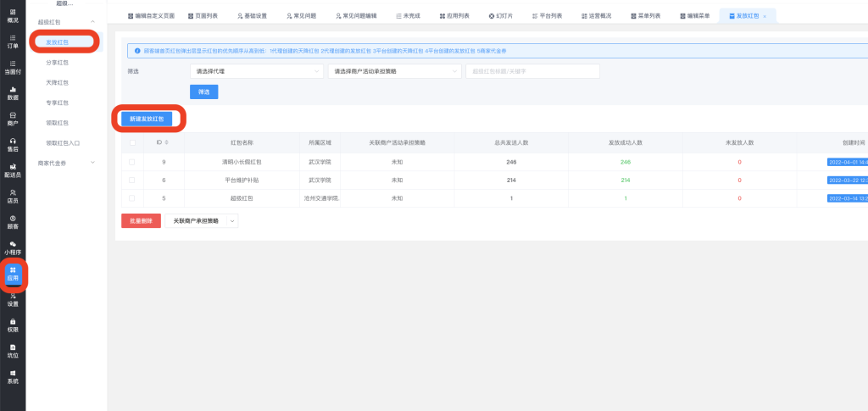
Task: Open the 配送员 sidebar icon
Action: pos(13,170)
